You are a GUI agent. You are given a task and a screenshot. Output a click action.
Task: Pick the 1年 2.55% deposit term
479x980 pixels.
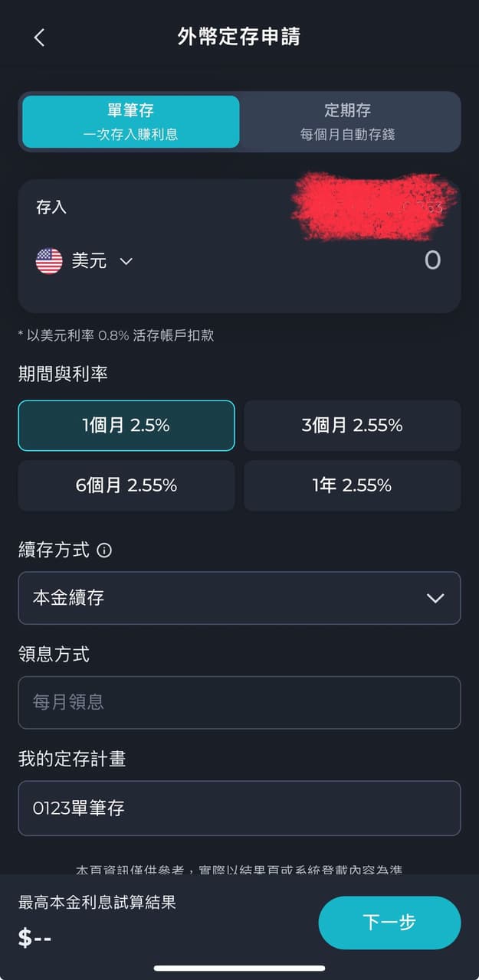pyautogui.click(x=352, y=486)
